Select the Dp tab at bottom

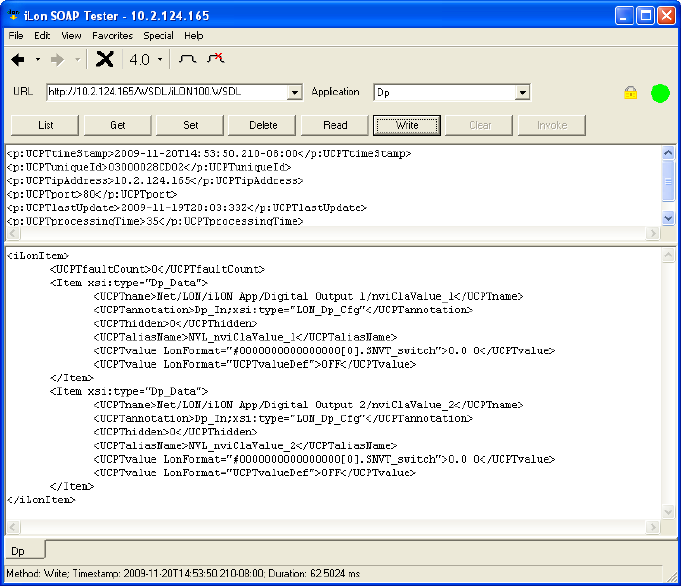coord(24,550)
